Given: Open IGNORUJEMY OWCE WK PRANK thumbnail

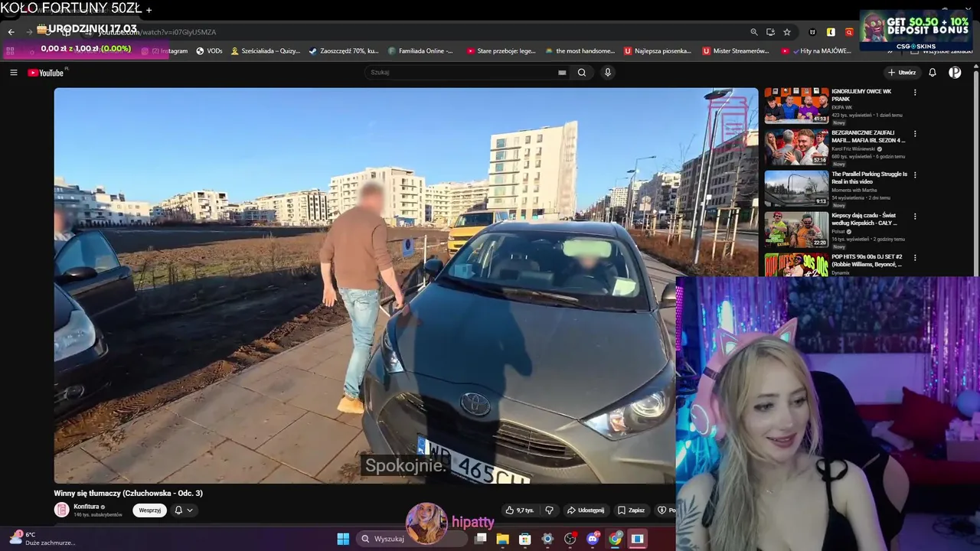Looking at the screenshot, I should pos(796,106).
